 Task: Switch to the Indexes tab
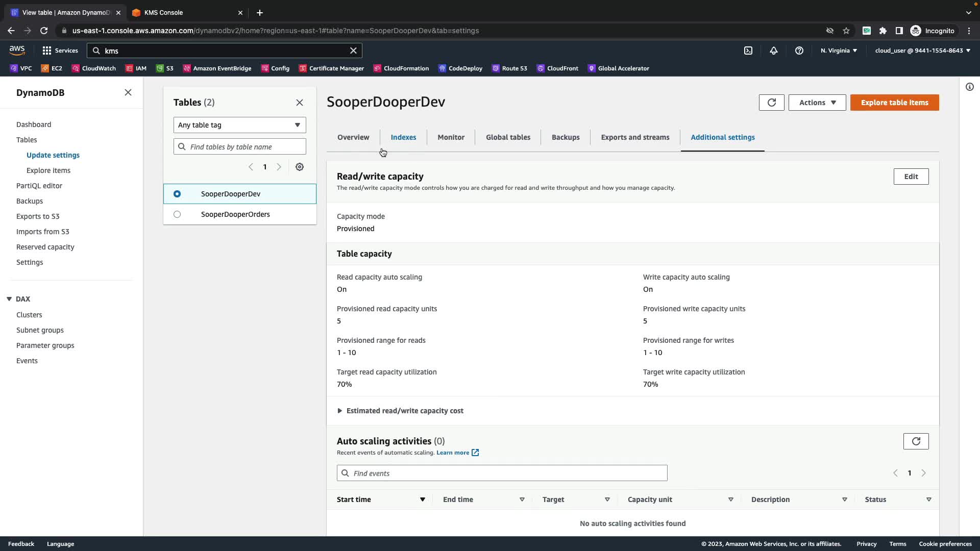click(403, 137)
